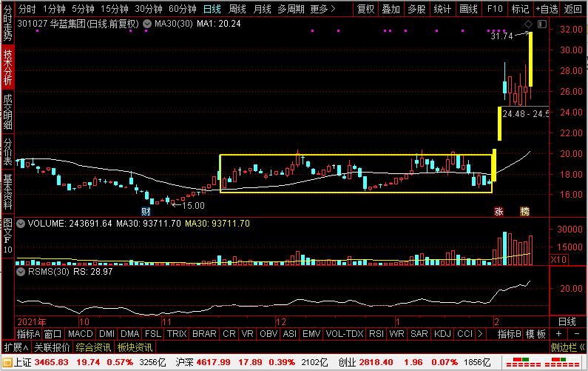Click the X10 volume scale label
This screenshot has height=371, width=588.
559,259
